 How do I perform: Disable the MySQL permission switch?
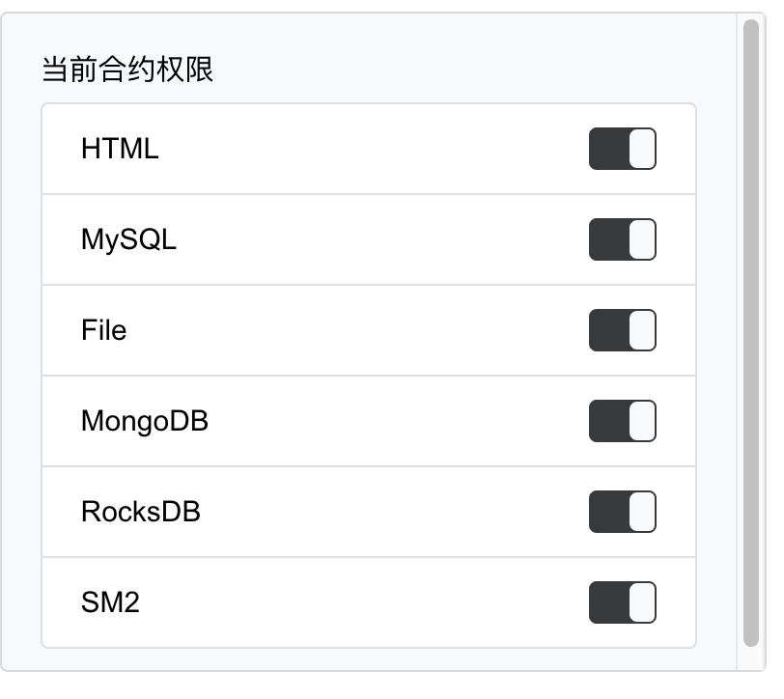tap(622, 239)
